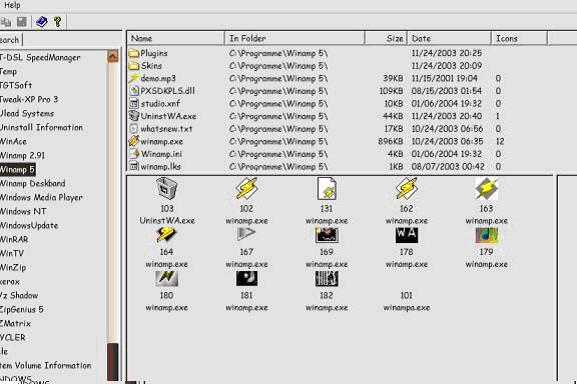Select the WinTV folder
Screen dimensions: 577x384
12,253
